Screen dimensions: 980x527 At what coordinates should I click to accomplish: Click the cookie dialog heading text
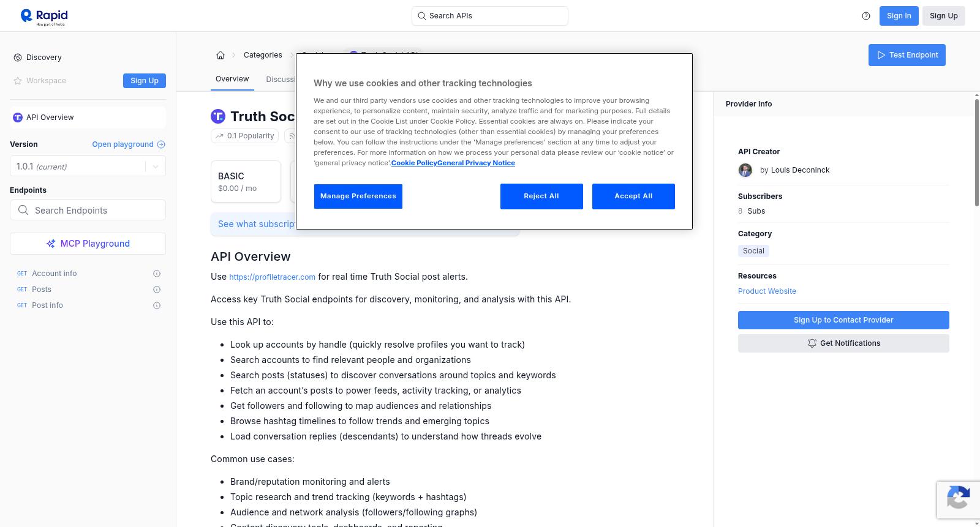[423, 83]
